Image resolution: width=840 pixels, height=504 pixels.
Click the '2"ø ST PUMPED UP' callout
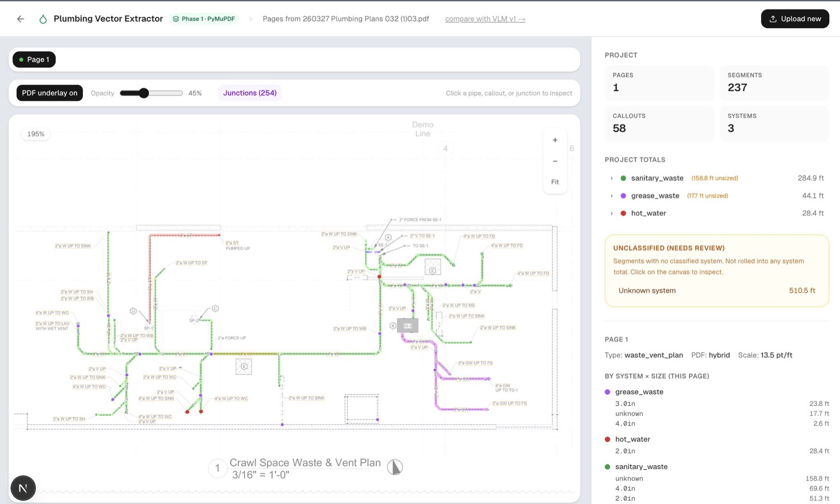click(x=238, y=246)
